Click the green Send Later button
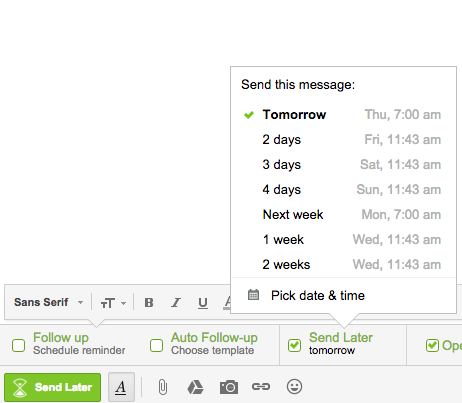 coord(53,387)
